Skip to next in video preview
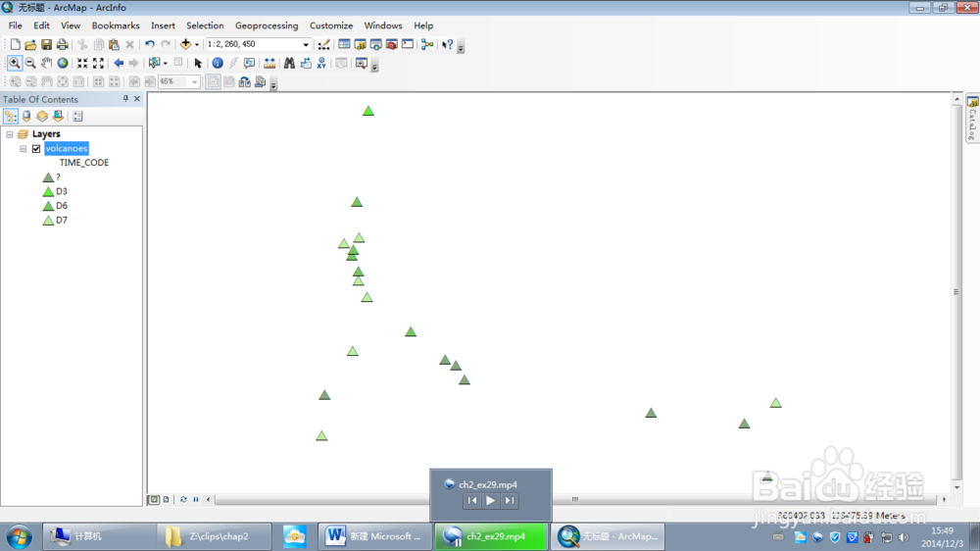This screenshot has height=551, width=980. pos(510,500)
